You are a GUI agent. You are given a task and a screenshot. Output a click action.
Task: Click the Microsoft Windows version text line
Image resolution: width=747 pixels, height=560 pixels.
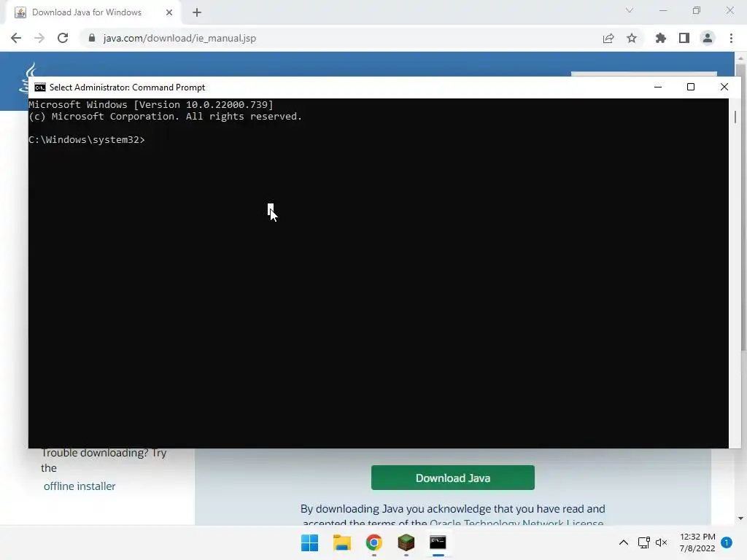pos(151,105)
